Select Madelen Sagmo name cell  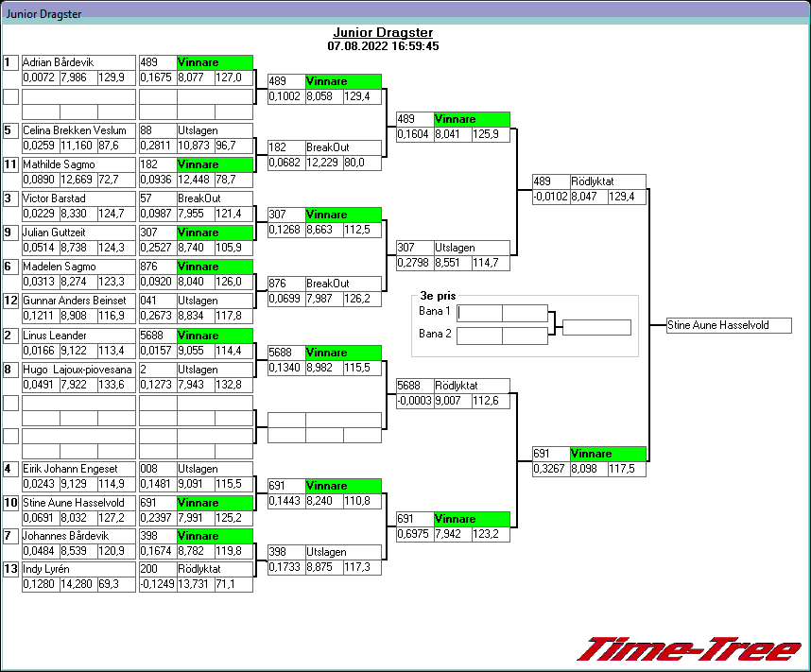point(78,267)
